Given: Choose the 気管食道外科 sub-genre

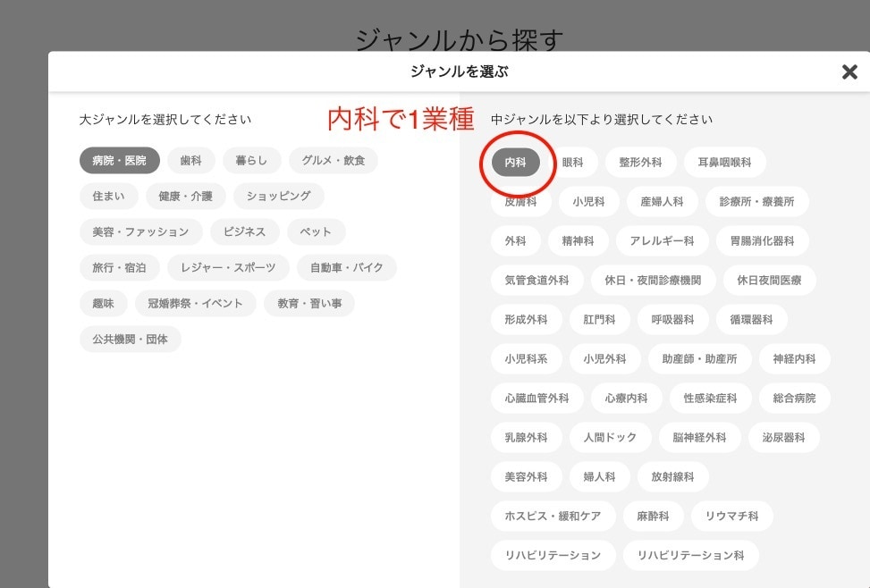Looking at the screenshot, I should pos(537,280).
